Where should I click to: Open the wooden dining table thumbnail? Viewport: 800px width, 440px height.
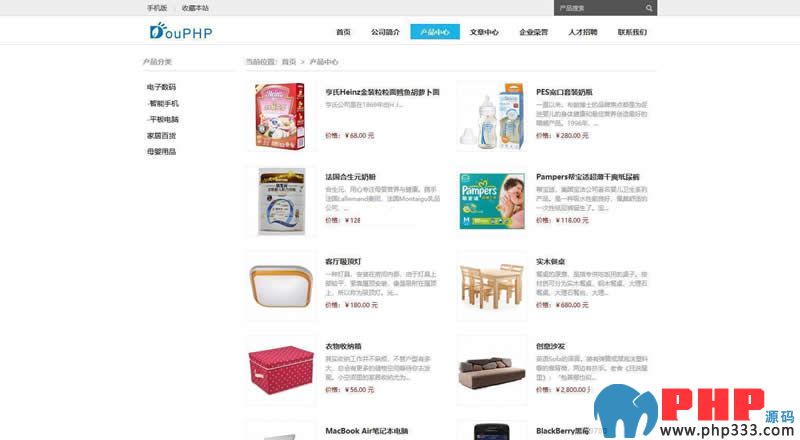[x=492, y=286]
